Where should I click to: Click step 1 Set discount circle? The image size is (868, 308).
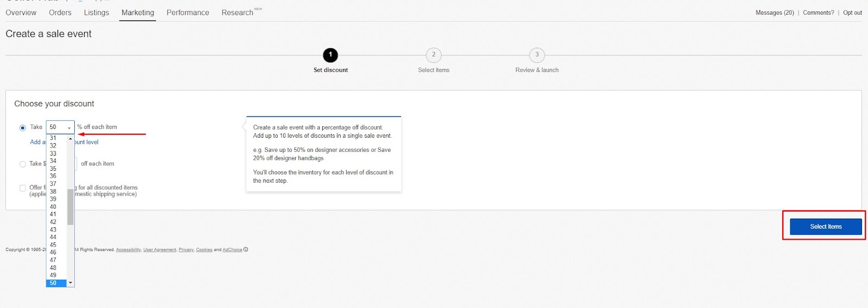click(330, 55)
